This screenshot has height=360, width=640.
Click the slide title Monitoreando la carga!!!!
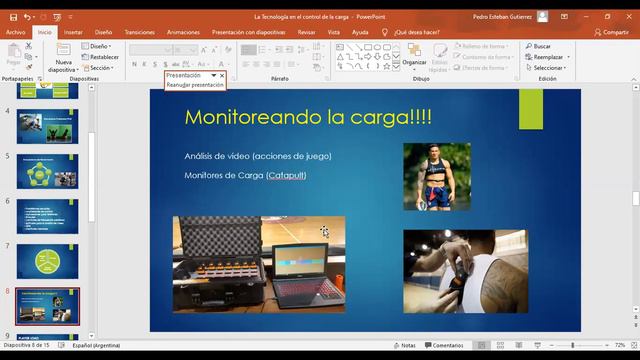point(308,118)
